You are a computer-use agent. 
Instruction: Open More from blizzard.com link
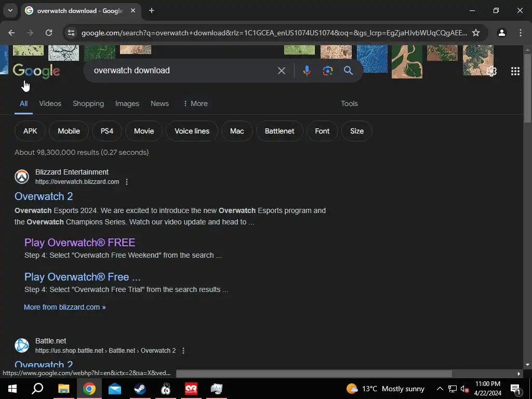tap(64, 307)
